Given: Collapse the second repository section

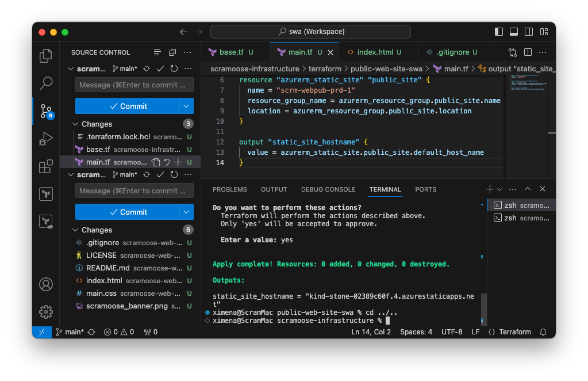Looking at the screenshot, I should tap(71, 174).
